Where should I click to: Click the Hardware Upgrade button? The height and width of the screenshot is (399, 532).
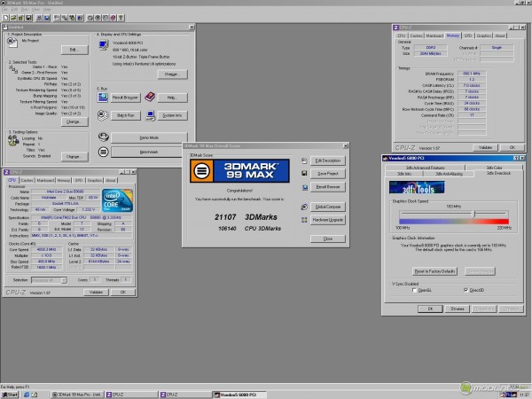[x=328, y=220]
